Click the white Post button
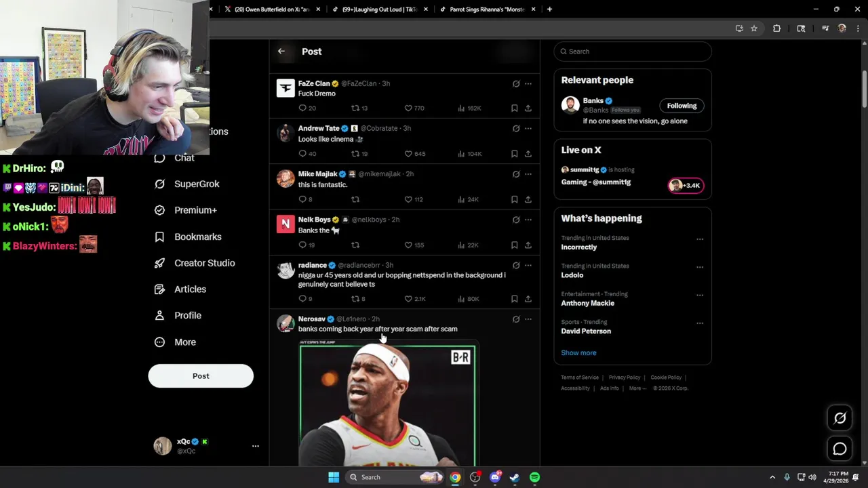868x488 pixels. (x=201, y=375)
